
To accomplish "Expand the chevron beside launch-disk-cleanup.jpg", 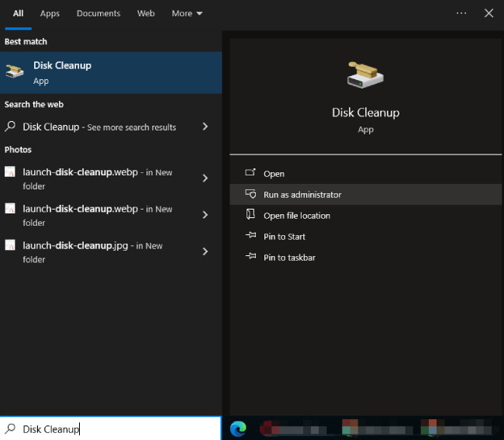I will pos(205,251).
